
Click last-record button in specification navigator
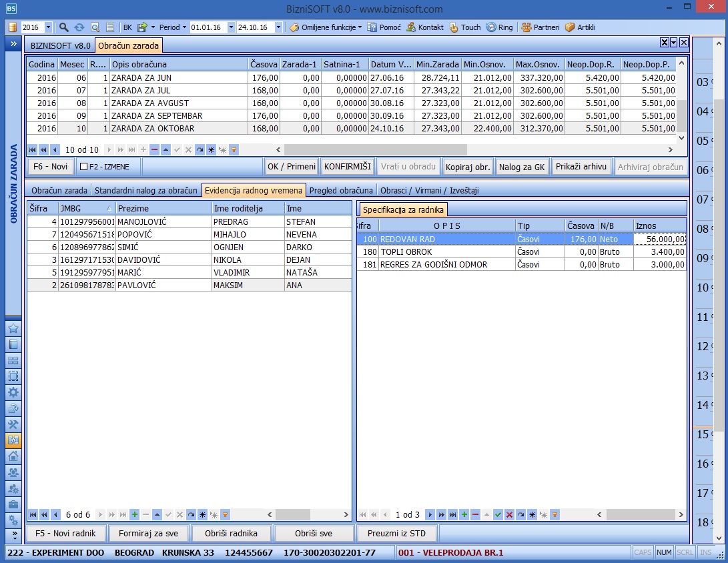(x=452, y=514)
